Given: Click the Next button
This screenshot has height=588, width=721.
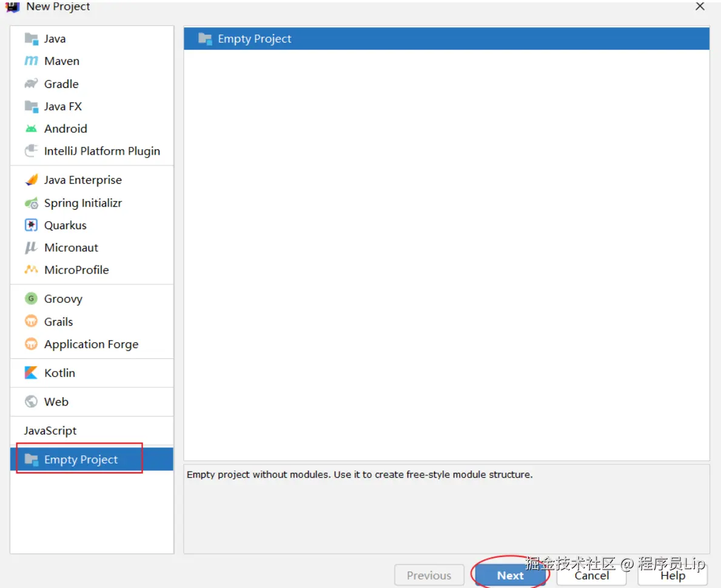Looking at the screenshot, I should 511,575.
